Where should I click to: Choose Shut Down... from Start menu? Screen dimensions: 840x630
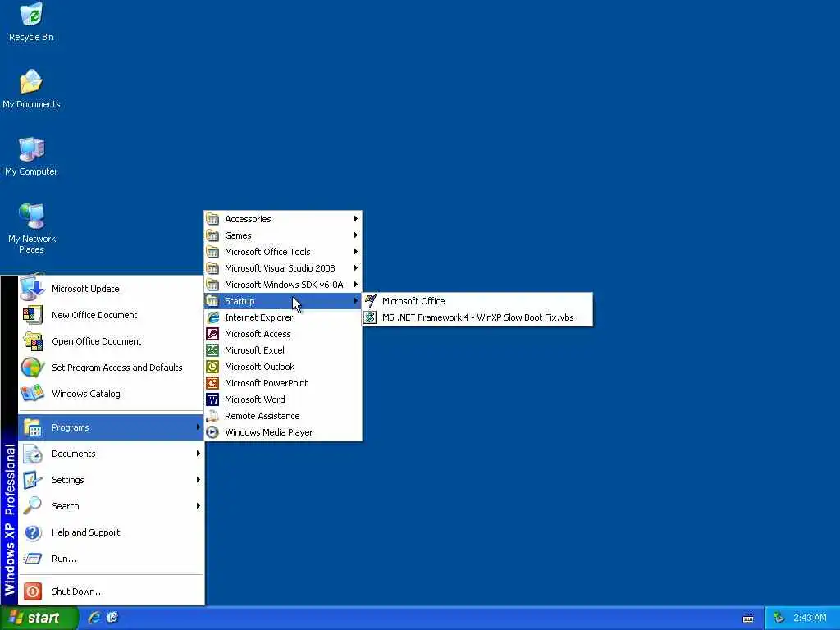pyautogui.click(x=112, y=591)
